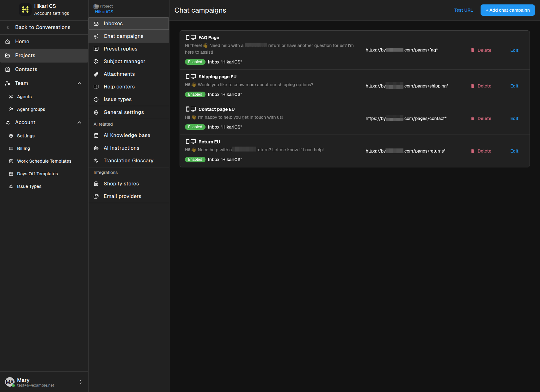
Task: Click the Shopify stores shop icon
Action: coord(96,184)
